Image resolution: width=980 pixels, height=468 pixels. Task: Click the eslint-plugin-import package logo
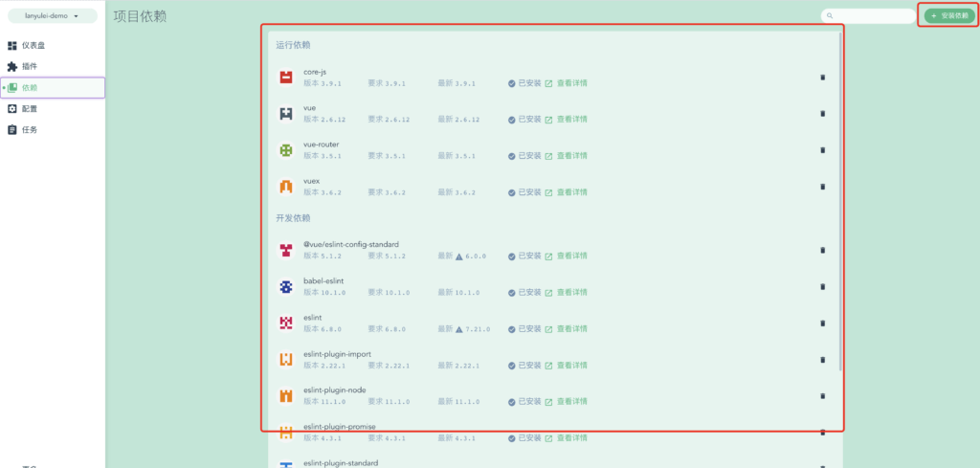tap(286, 359)
